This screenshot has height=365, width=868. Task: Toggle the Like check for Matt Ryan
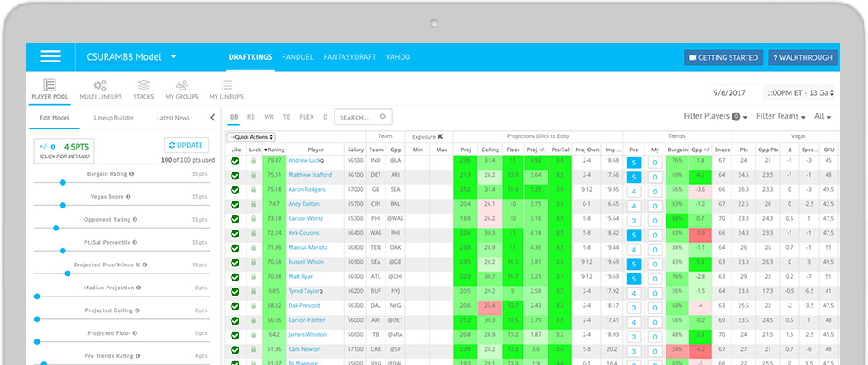point(235,277)
